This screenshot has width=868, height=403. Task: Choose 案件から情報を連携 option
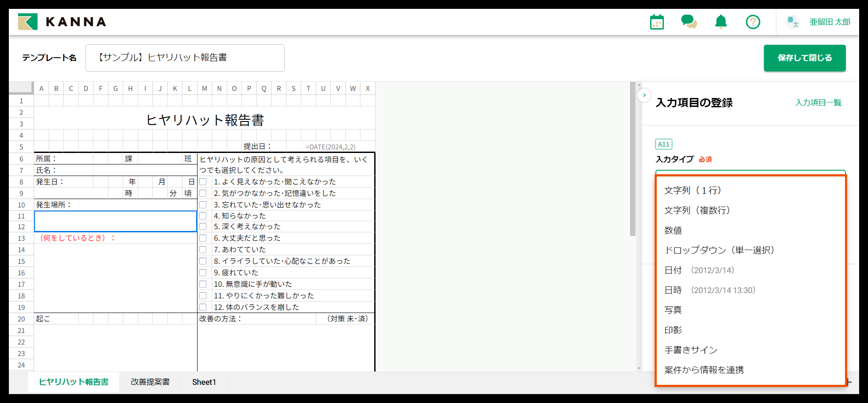pyautogui.click(x=751, y=370)
